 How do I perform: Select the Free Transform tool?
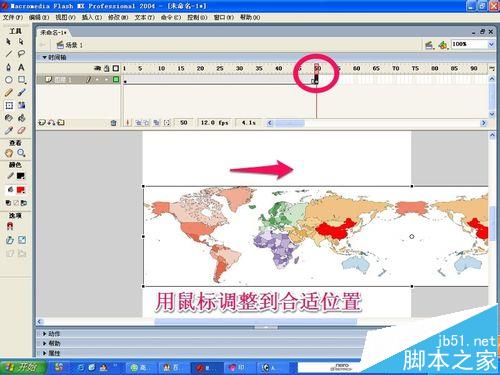click(9, 105)
